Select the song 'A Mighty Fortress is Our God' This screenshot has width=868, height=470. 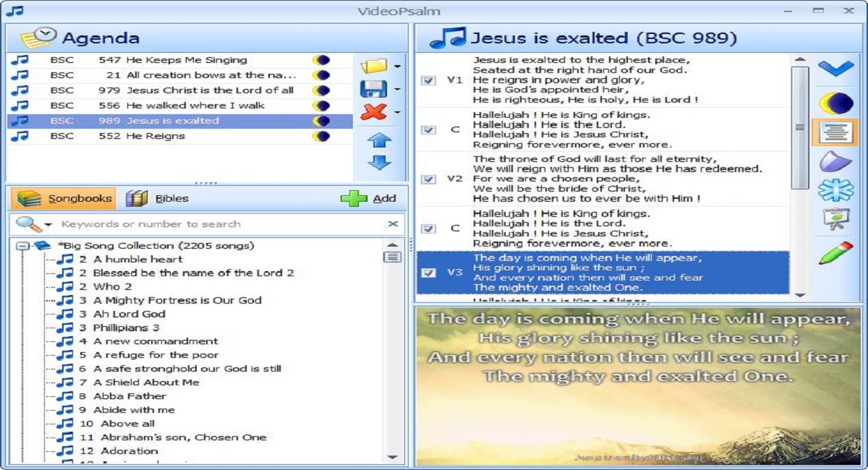pyautogui.click(x=177, y=300)
